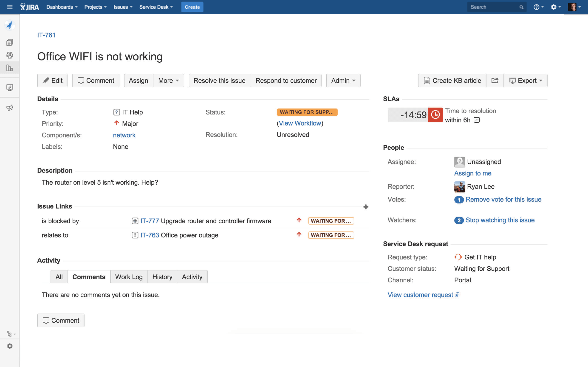
Task: Click the red SLA time-to-resolution clock
Action: point(435,115)
